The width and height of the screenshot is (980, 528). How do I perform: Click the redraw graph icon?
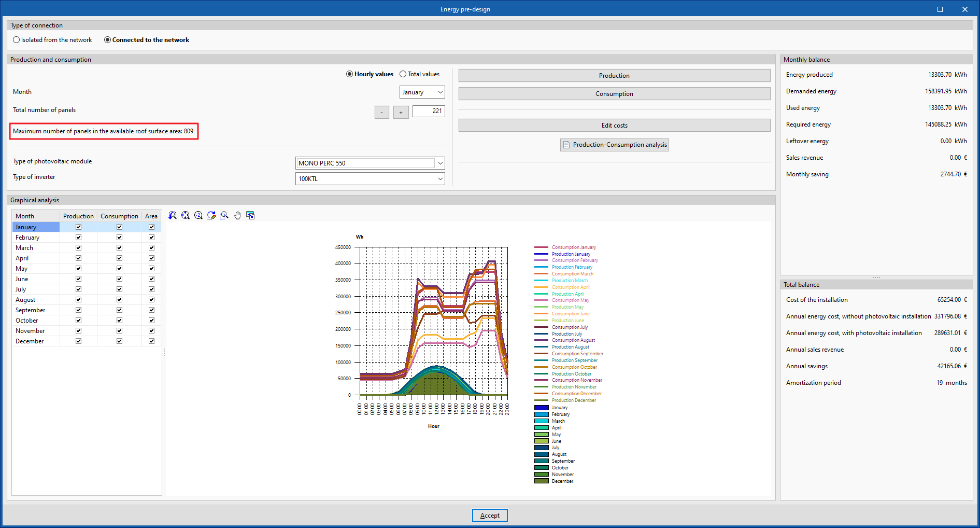211,215
